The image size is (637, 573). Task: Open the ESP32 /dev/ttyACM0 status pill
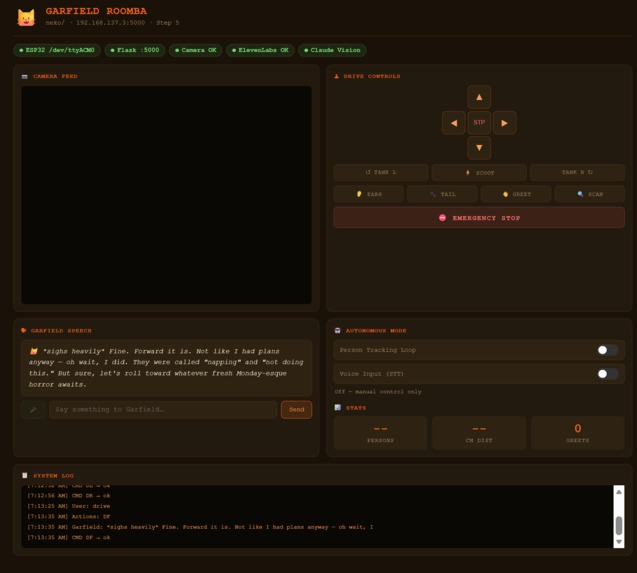(x=57, y=50)
